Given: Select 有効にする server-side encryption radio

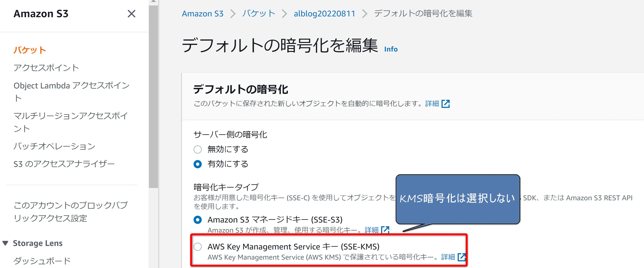Looking at the screenshot, I should (197, 164).
